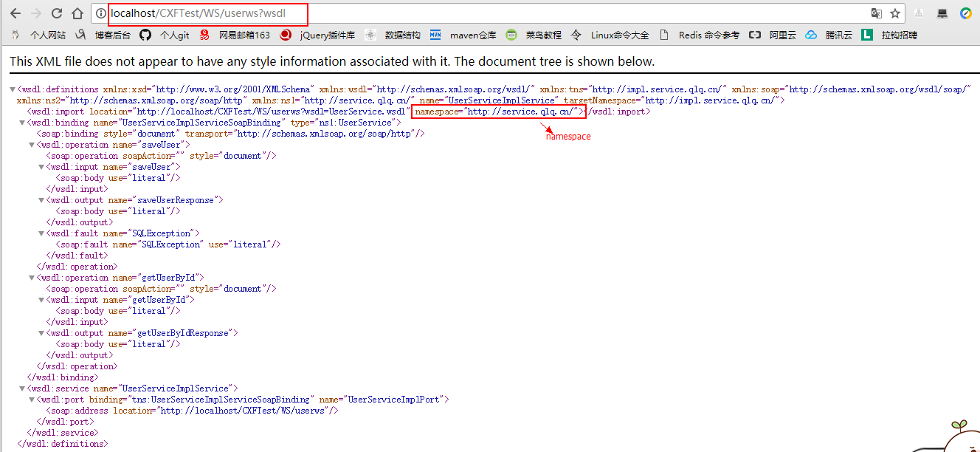Click the "This XML file does not appear" notice
The width and height of the screenshot is (980, 452).
click(332, 61)
